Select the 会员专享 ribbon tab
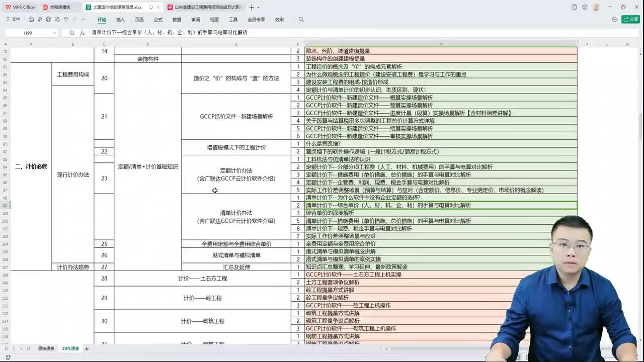The image size is (644, 362). coord(256,20)
